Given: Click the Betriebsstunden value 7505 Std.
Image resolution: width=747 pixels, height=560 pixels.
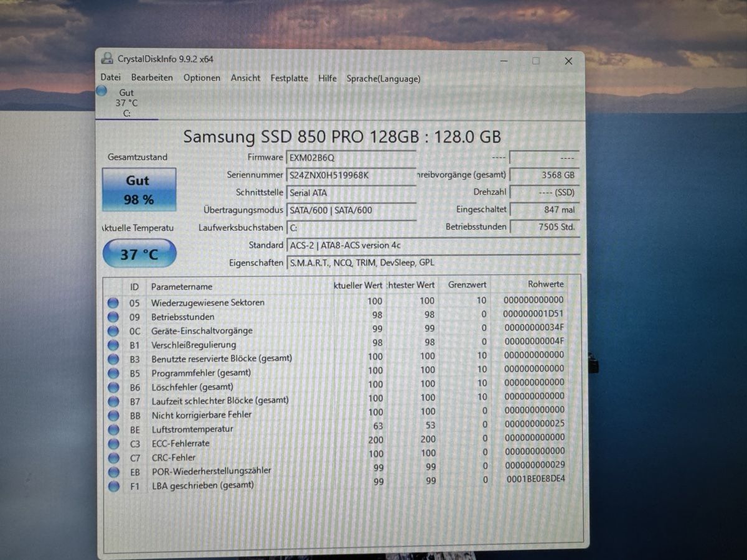Looking at the screenshot, I should [x=545, y=226].
